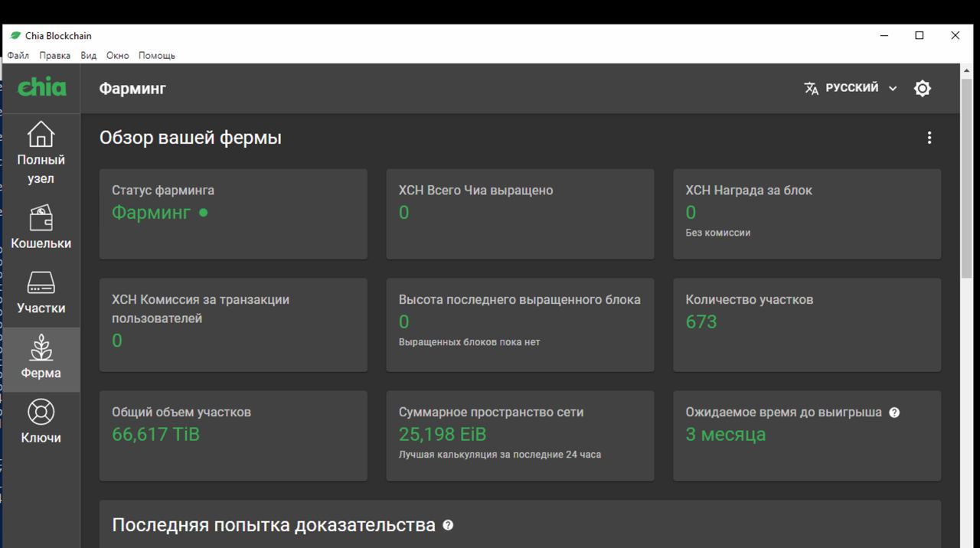Viewport: 980px width, 548px height.
Task: Click the green Фарминг status text
Action: (152, 213)
